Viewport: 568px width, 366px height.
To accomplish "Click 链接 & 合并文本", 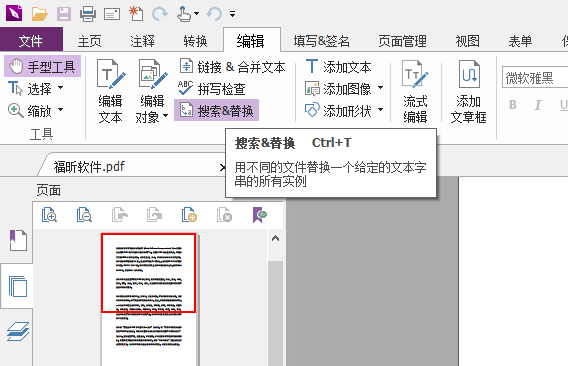I will tap(233, 67).
